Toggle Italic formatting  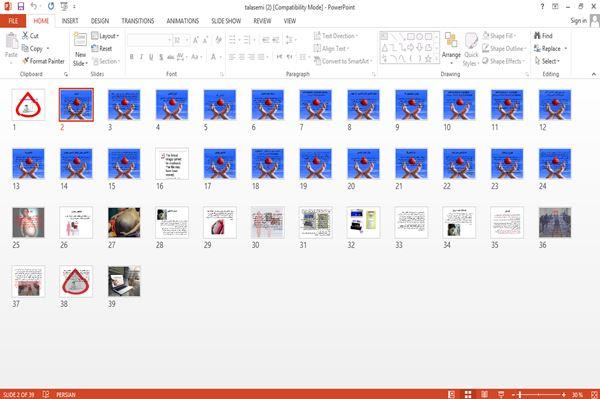(x=141, y=57)
